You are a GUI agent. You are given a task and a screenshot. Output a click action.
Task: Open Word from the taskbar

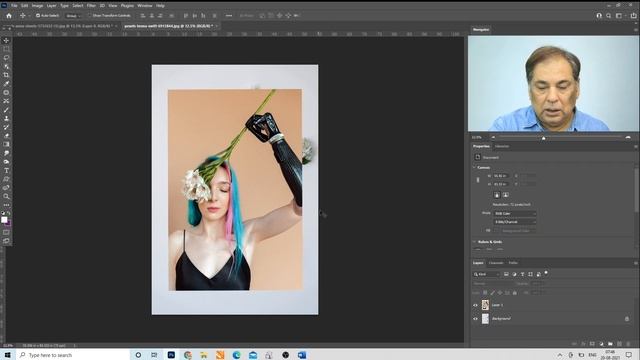click(302, 355)
